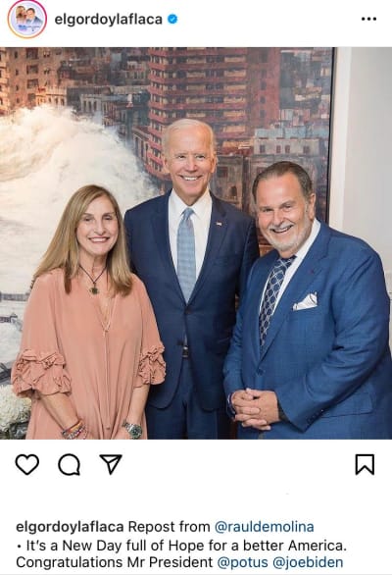Open the elgordoylaflaca profile avatar story ring
This screenshot has height=575, width=392.
pyautogui.click(x=26, y=19)
